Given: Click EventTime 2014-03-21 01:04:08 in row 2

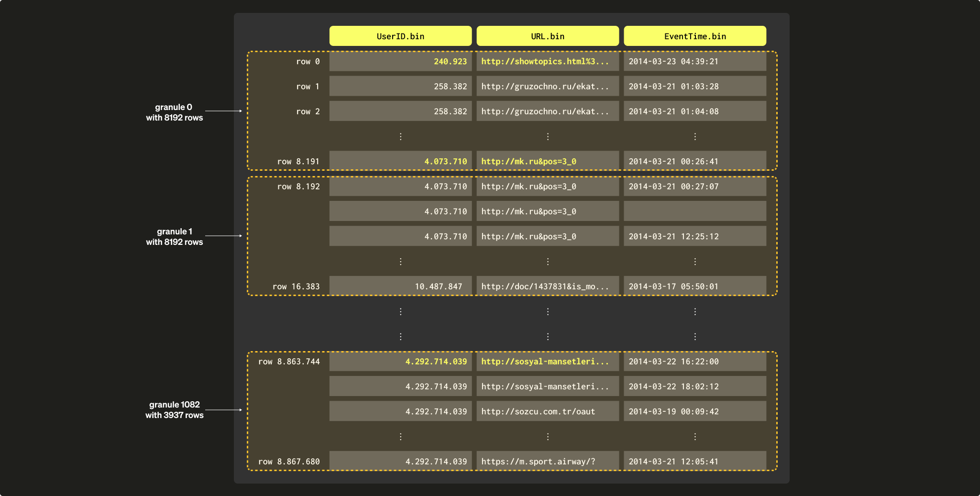Looking at the screenshot, I should point(673,111).
